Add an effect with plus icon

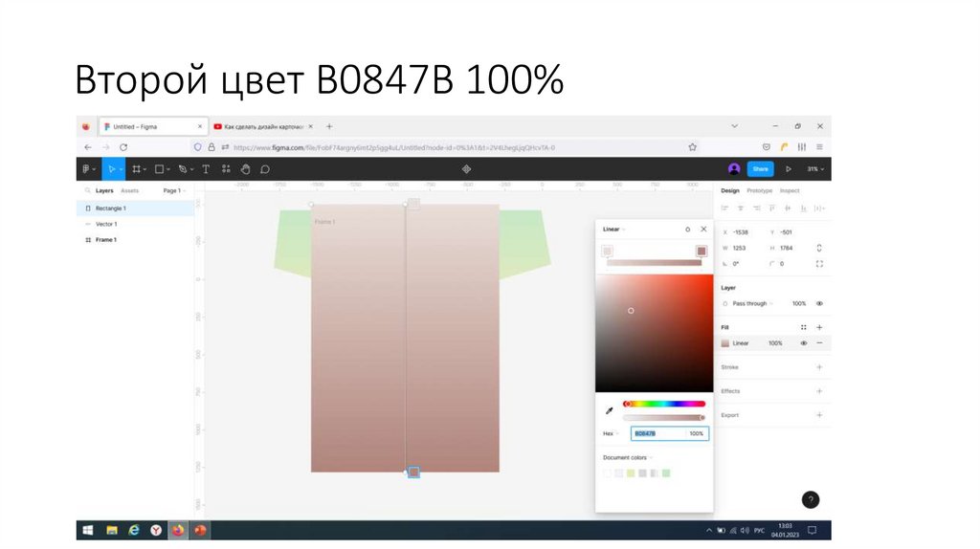tap(819, 391)
